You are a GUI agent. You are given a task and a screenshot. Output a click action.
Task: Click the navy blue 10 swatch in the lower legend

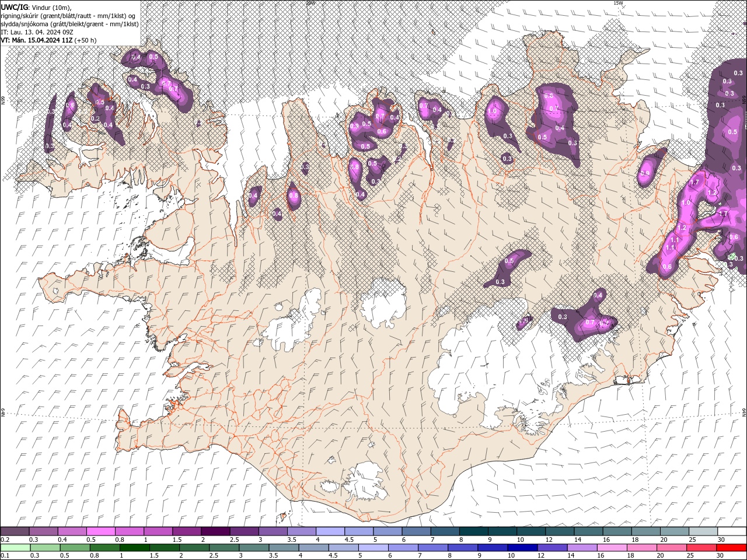[x=522, y=548]
